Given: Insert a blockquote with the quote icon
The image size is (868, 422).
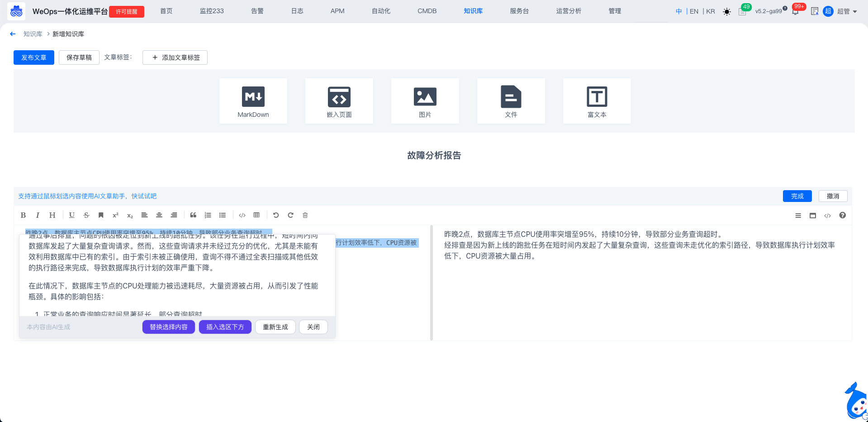Looking at the screenshot, I should pos(193,215).
